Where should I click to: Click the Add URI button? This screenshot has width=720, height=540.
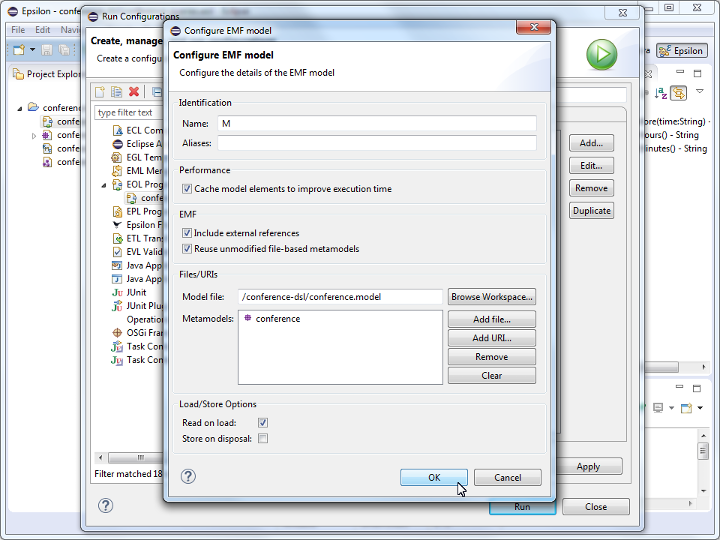click(x=491, y=338)
